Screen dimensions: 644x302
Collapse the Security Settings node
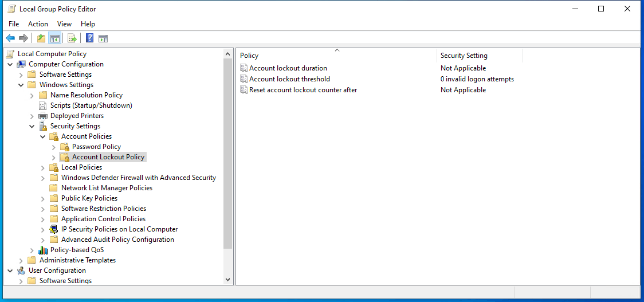coord(32,126)
